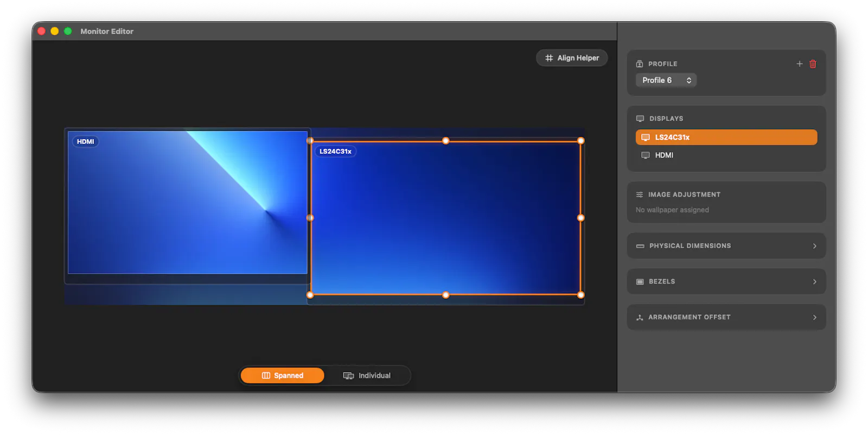Close the Monitor Editor window
Image resolution: width=868 pixels, height=435 pixels.
(41, 31)
